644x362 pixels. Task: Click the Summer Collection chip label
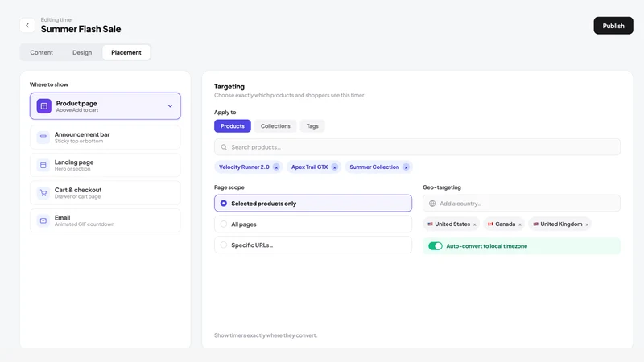[x=374, y=167]
